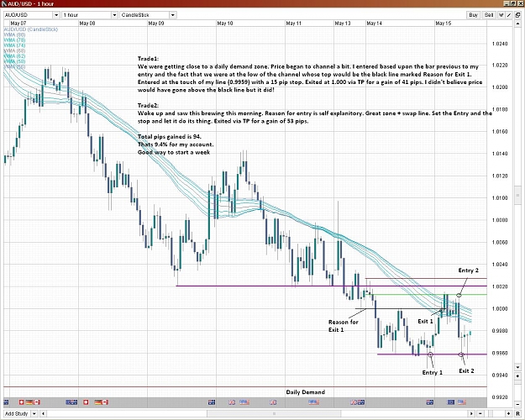
Task: Select the WMA (80) legend entry
Action: [x=14, y=34]
